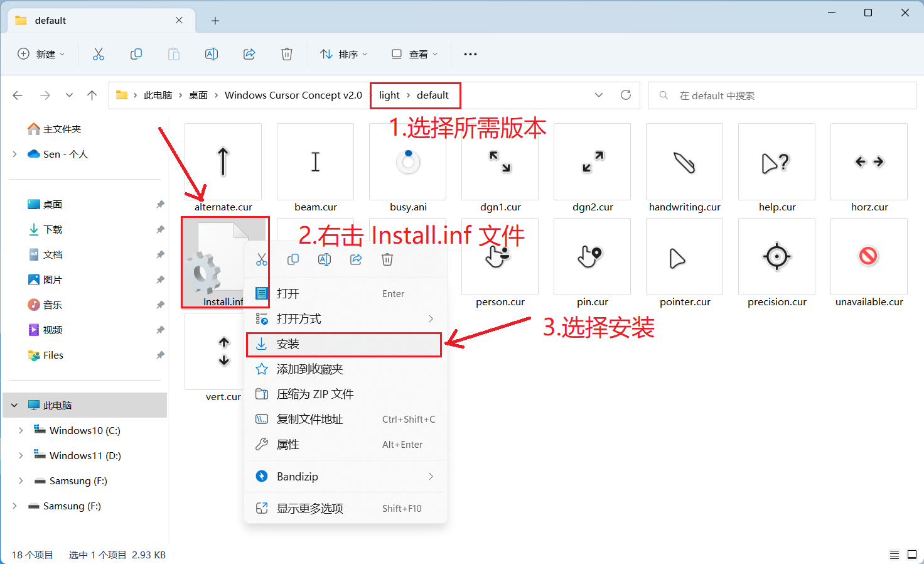Click the Delete icon in the toolbar
924x564 pixels.
click(287, 54)
